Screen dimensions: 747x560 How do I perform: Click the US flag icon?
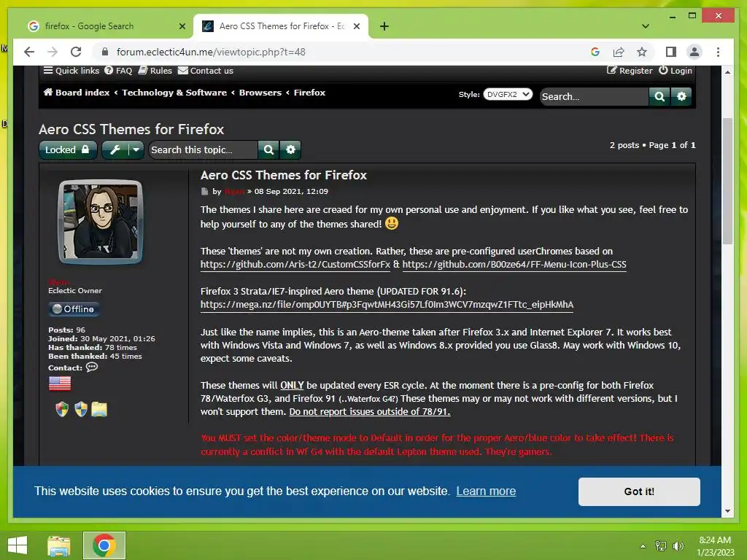click(x=60, y=384)
